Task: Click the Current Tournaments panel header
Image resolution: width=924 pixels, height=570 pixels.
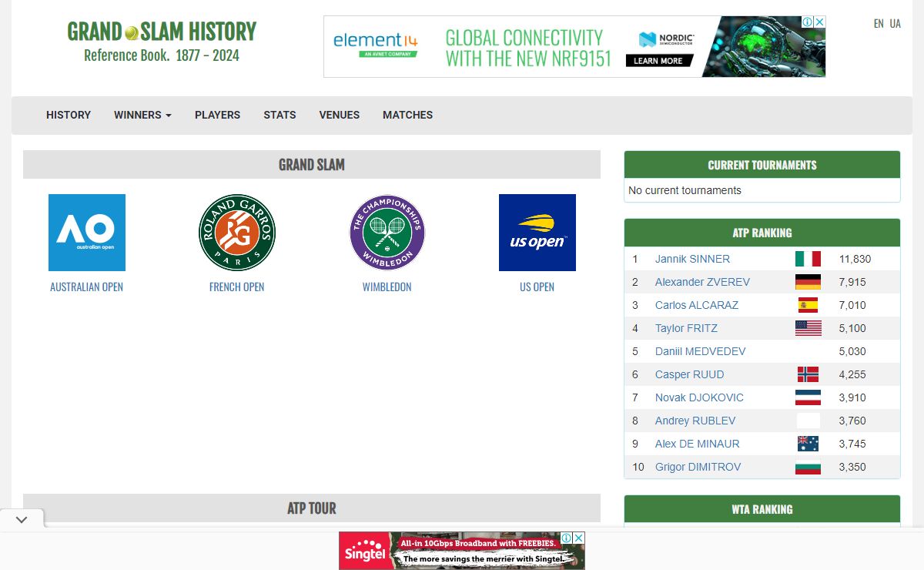Action: click(762, 165)
